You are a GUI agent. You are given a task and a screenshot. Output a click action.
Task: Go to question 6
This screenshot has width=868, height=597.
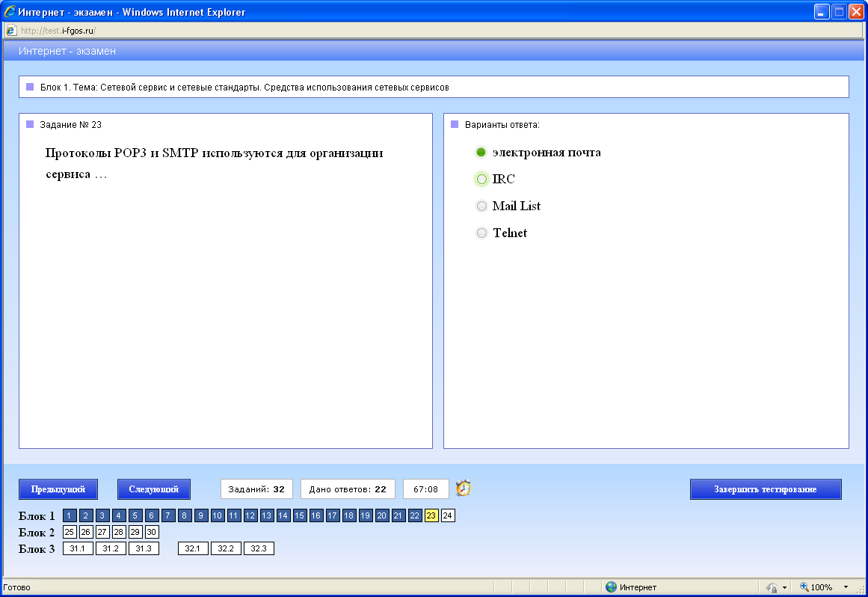(151, 515)
